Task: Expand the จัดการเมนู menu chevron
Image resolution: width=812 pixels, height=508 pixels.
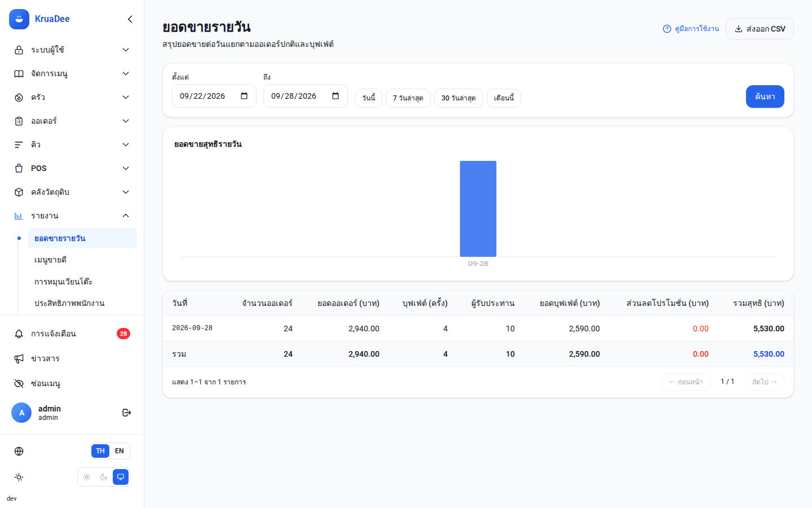Action: point(126,73)
